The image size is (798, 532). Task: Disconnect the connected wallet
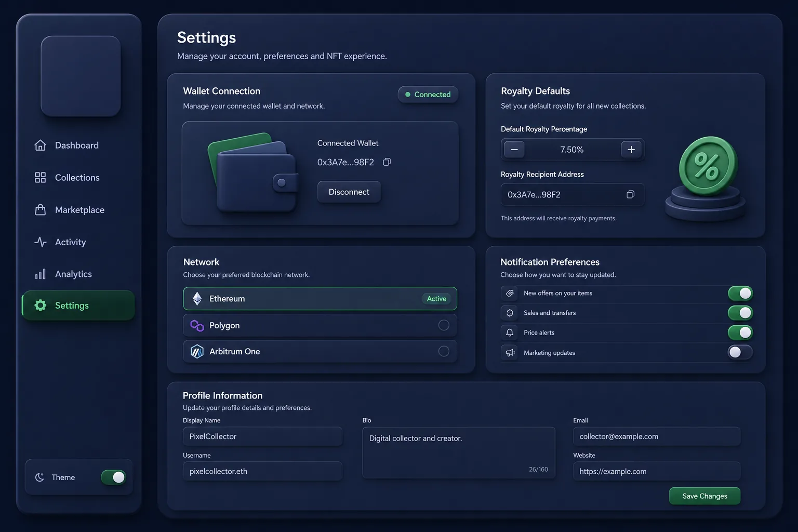[349, 192]
